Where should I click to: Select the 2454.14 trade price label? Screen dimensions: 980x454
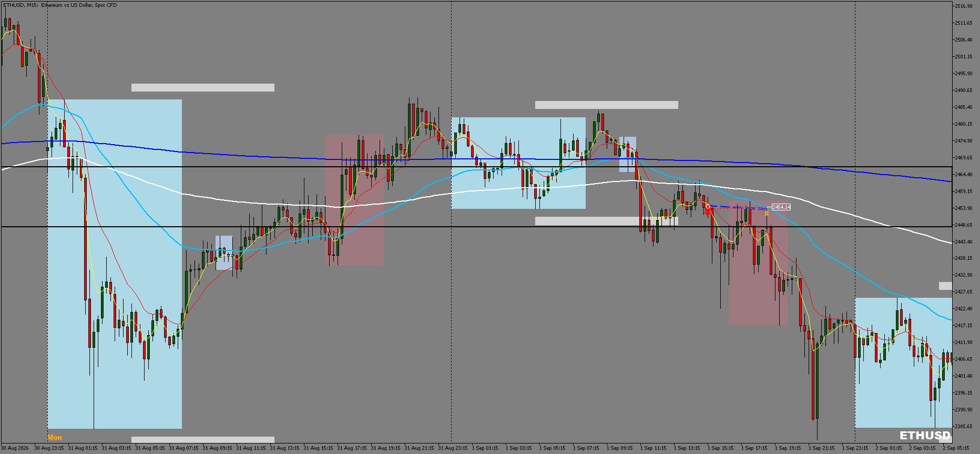click(781, 207)
